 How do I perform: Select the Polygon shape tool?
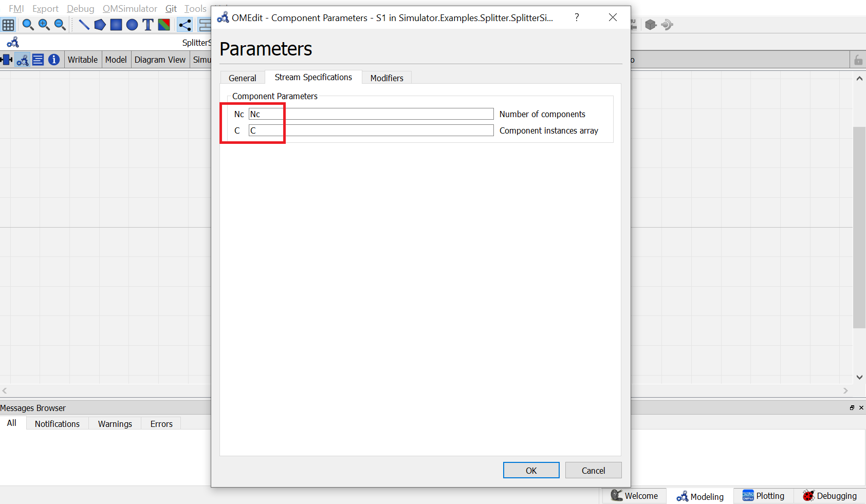[x=100, y=25]
